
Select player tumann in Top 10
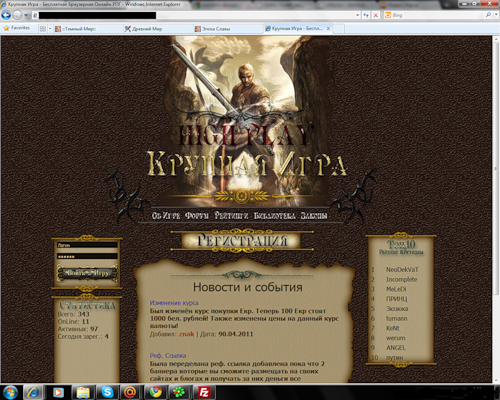(x=396, y=318)
